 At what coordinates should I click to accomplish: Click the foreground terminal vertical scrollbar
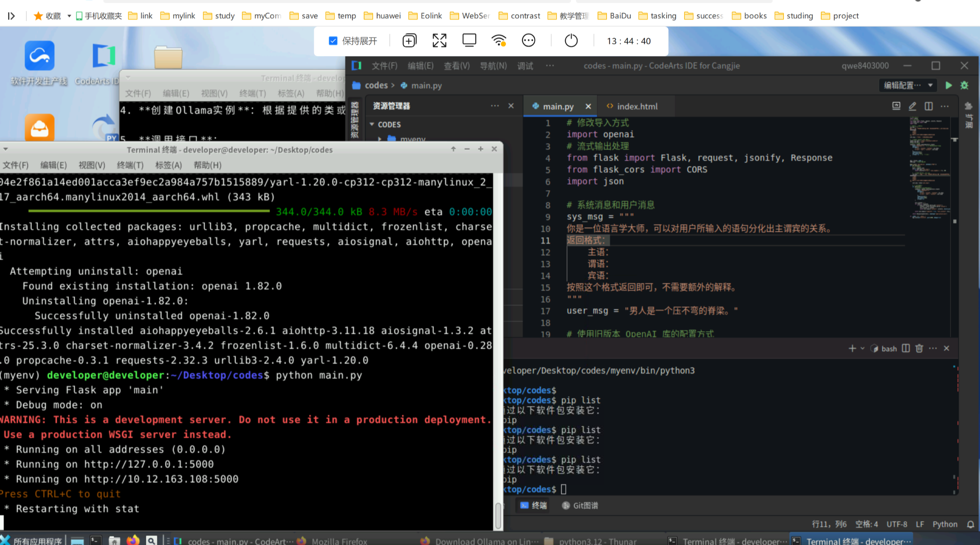pyautogui.click(x=498, y=515)
